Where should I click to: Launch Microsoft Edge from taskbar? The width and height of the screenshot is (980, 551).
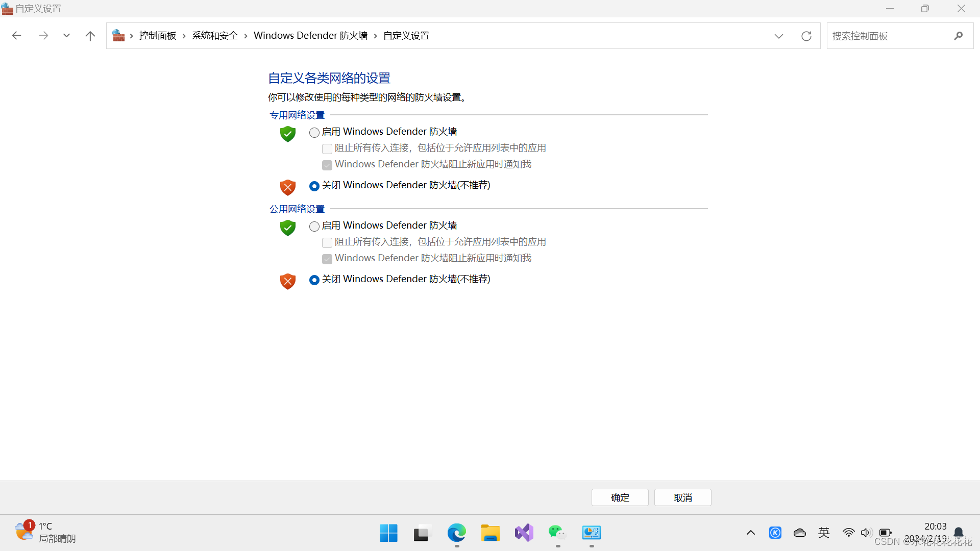[x=457, y=533]
